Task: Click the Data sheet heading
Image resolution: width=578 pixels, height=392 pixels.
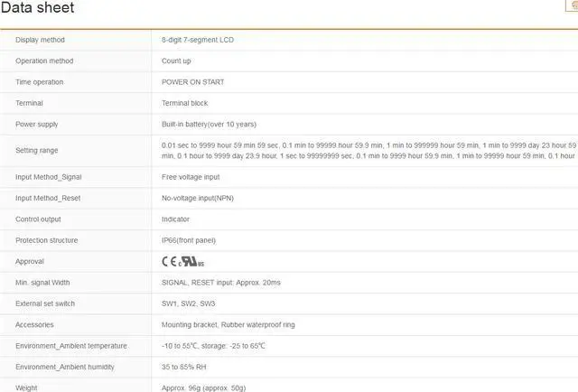Action: pyautogui.click(x=38, y=8)
